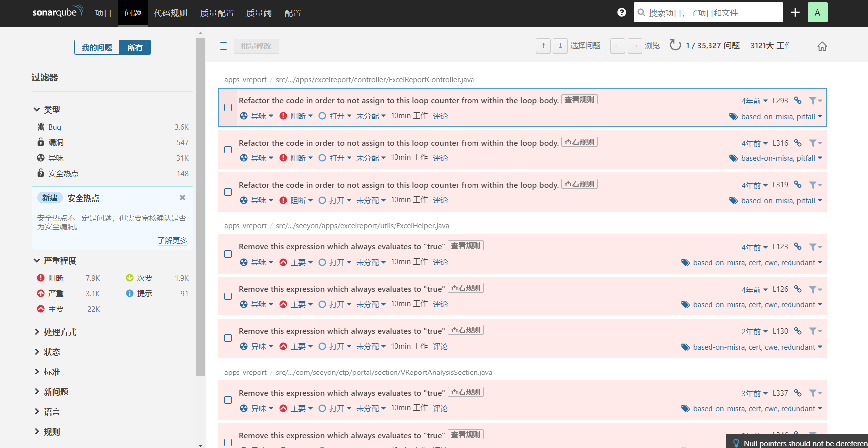Select checkbox of issue at L126
This screenshot has height=448, width=868.
(x=228, y=296)
